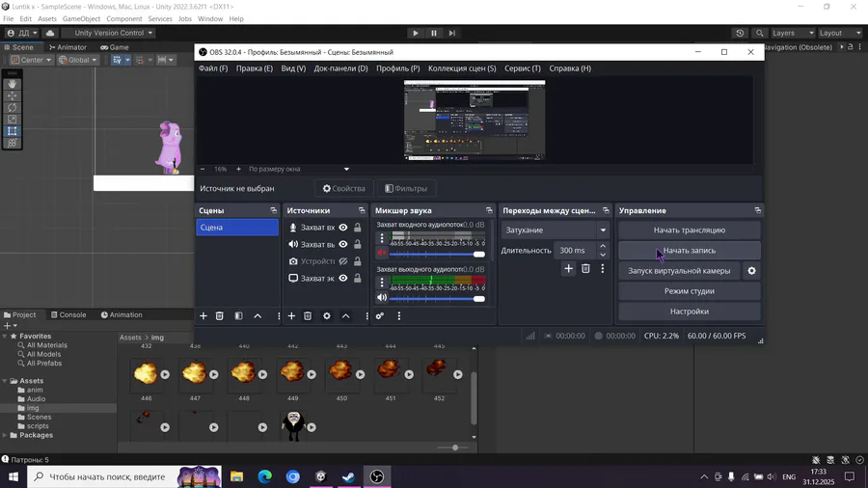Image resolution: width=868 pixels, height=488 pixels.
Task: Open Unity search icon in toolbar
Action: [x=760, y=33]
